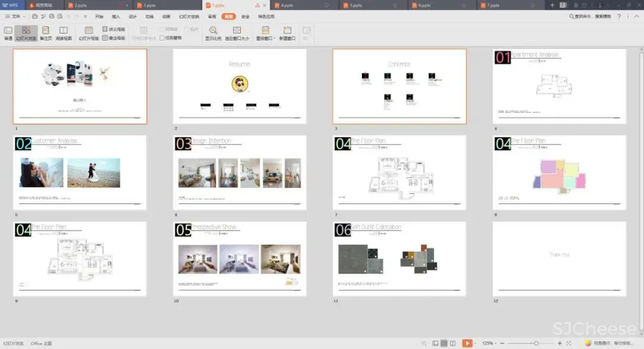Open the 125% zoom level dropdown
The height and width of the screenshot is (349, 644).
pos(488,343)
